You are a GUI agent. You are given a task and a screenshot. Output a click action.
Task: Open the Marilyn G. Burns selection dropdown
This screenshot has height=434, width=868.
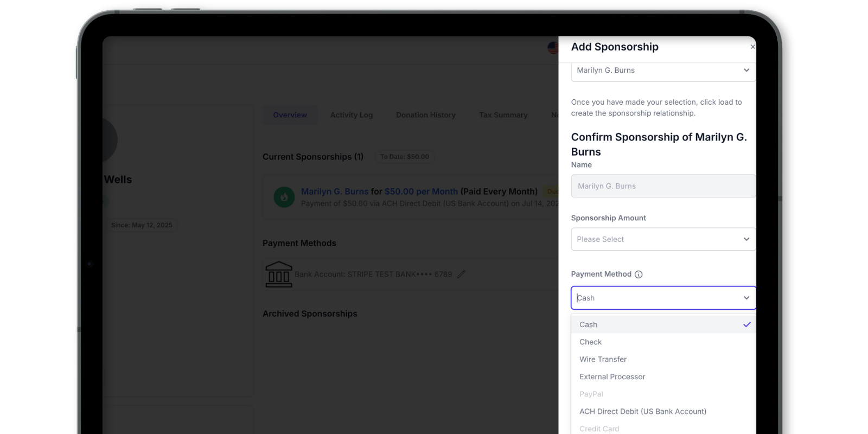pos(663,71)
